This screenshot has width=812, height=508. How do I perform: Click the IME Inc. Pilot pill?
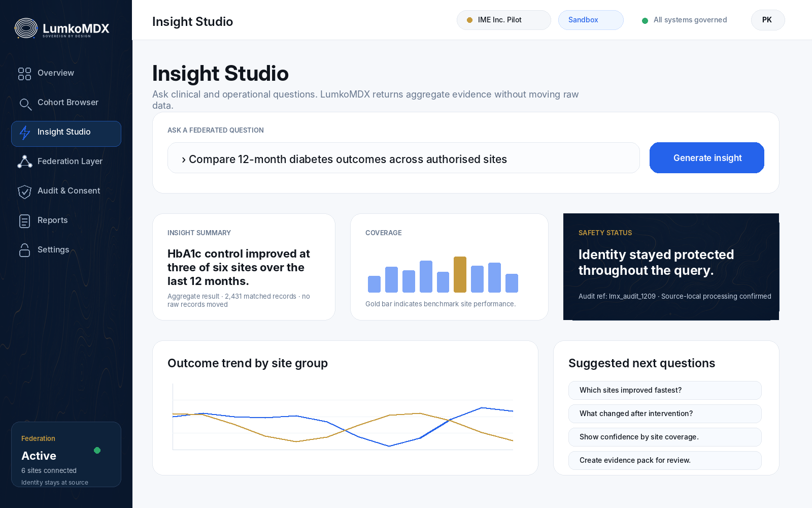coord(503,20)
